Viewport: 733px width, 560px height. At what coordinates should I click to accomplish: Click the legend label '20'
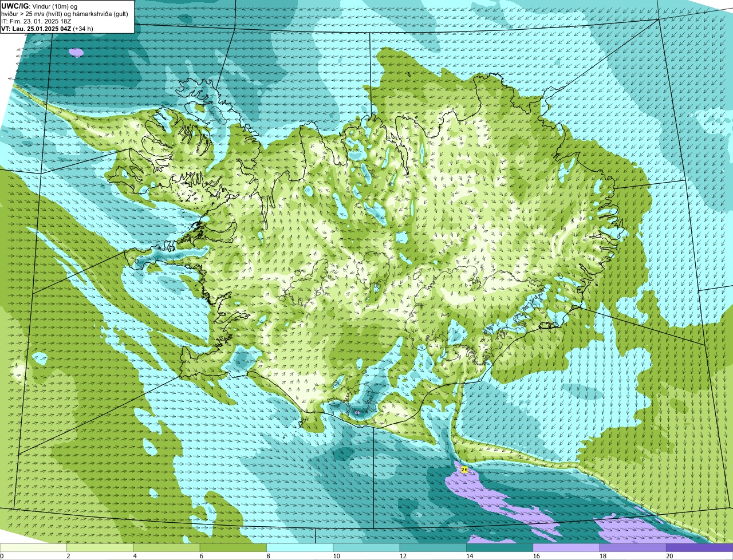[669, 556]
